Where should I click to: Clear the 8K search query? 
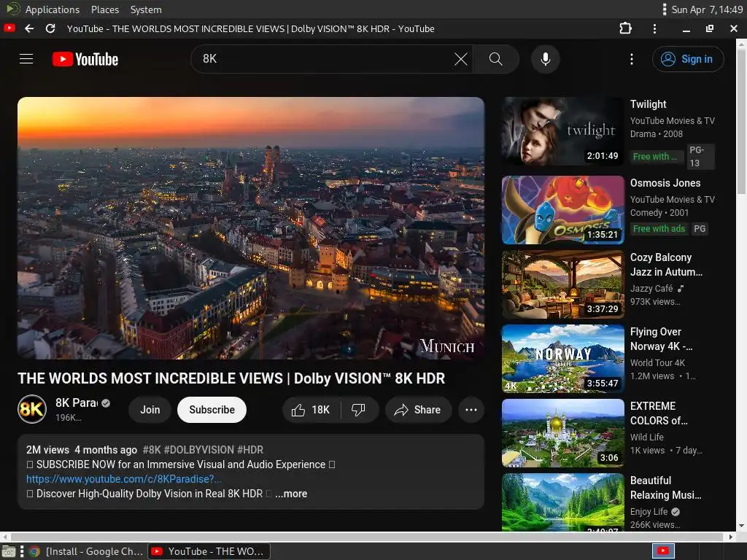click(461, 59)
